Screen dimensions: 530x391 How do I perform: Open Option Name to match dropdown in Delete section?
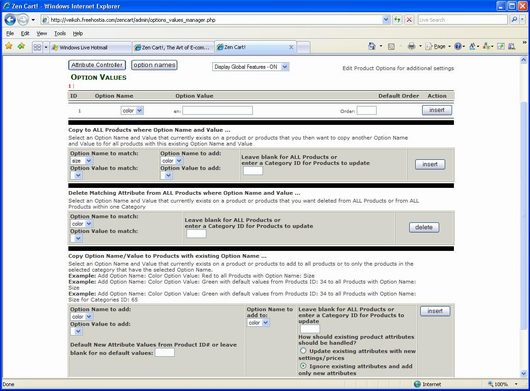(81, 224)
